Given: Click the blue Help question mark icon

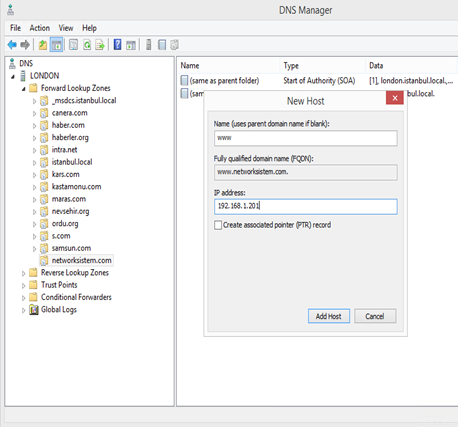Looking at the screenshot, I should coord(117,45).
